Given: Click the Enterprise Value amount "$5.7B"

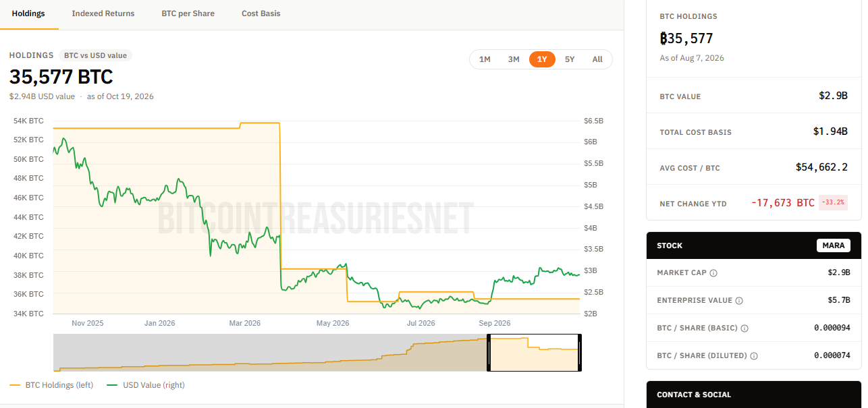Looking at the screenshot, I should [838, 300].
